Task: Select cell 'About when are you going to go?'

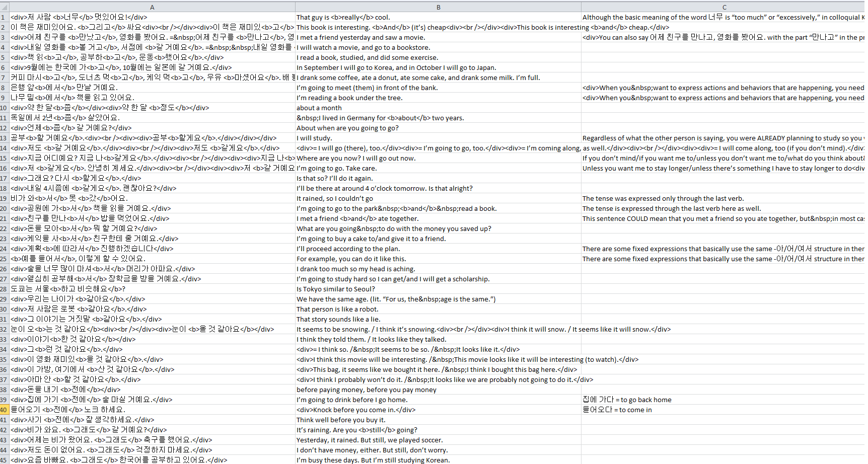Action: (438, 128)
